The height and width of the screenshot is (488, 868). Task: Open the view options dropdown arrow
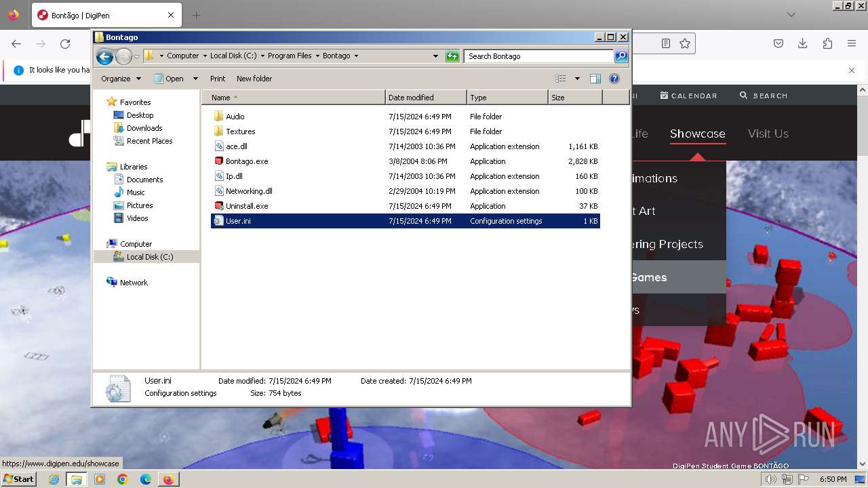pos(577,79)
